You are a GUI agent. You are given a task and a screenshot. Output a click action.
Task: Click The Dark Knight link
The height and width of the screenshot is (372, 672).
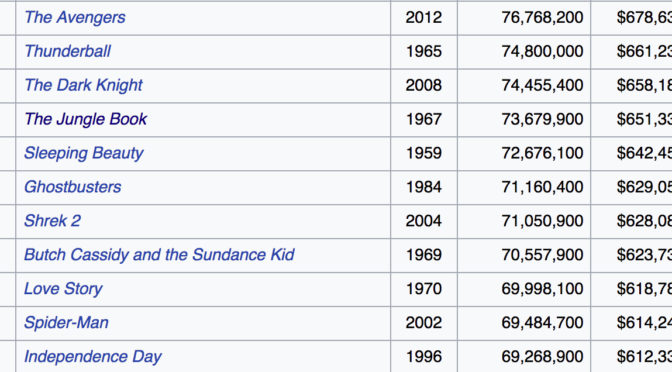click(84, 85)
